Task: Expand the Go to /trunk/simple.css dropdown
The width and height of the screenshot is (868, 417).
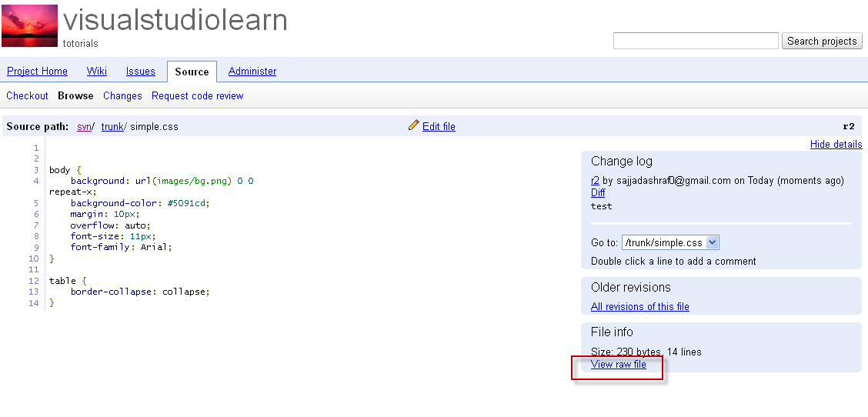Action: [670, 242]
